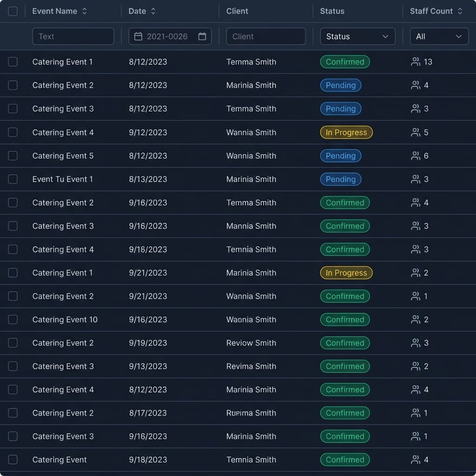Viewport: 476px width, 476px height.
Task: Click In Progress badge for Wannia Smith
Action: pyautogui.click(x=346, y=132)
